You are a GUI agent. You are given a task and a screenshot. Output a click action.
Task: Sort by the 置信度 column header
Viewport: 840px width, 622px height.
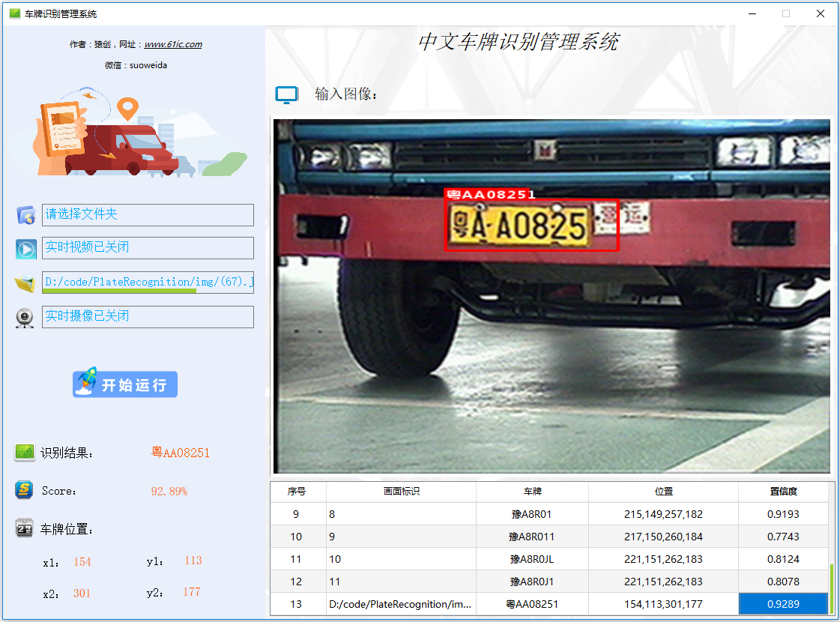coord(783,492)
